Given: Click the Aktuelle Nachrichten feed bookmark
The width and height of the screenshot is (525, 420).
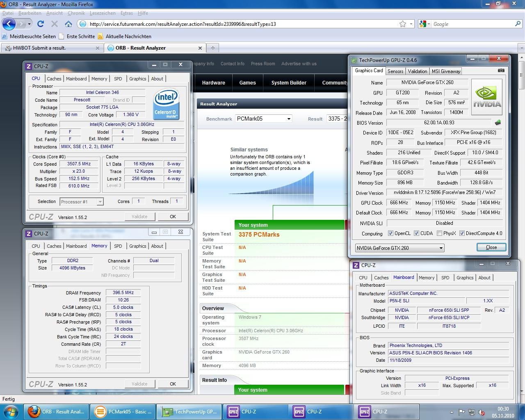Looking at the screenshot, I should (x=124, y=36).
